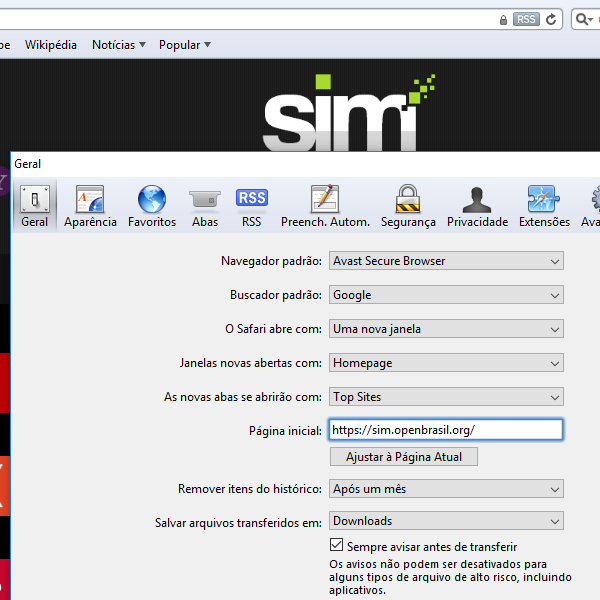Click the SIM logo on the webpage
600x600 pixels.
(348, 112)
